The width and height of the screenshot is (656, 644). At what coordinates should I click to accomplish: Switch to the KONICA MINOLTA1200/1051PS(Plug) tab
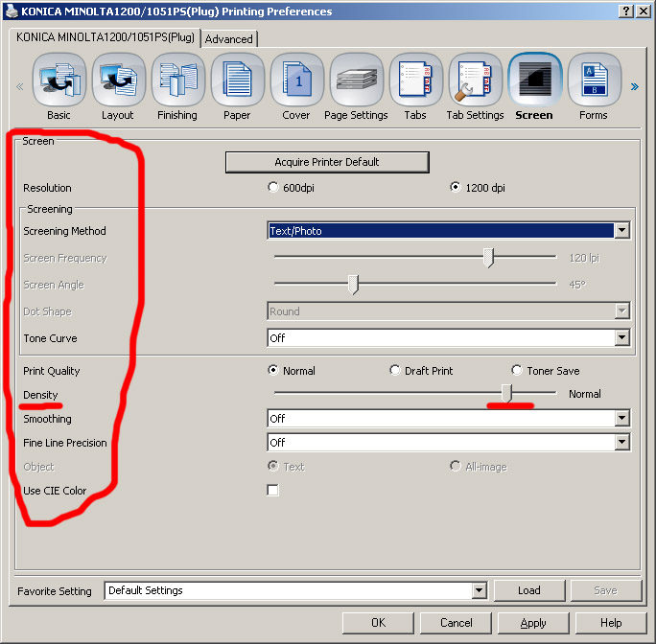(x=105, y=37)
